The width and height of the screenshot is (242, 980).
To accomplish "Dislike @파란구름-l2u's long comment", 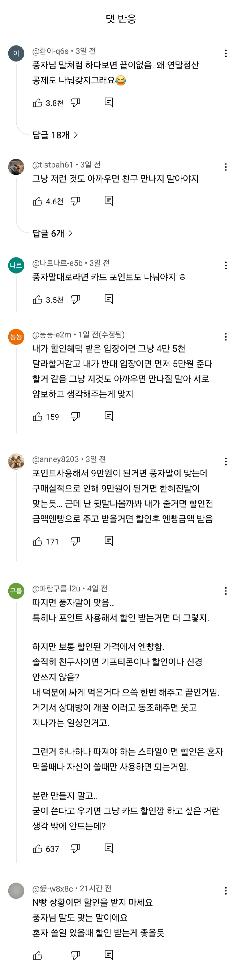I will click(76, 849).
